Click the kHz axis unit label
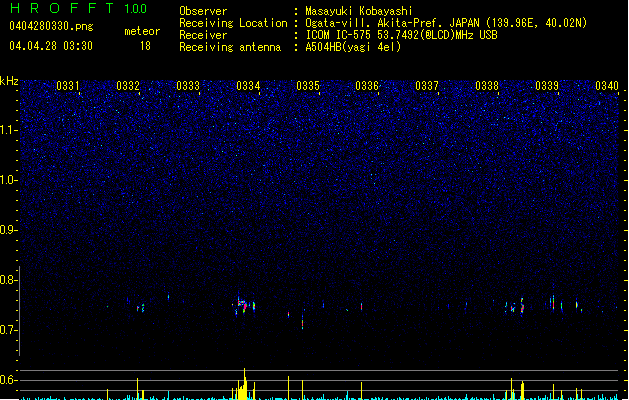The height and width of the screenshot is (400, 629). pyautogui.click(x=9, y=81)
